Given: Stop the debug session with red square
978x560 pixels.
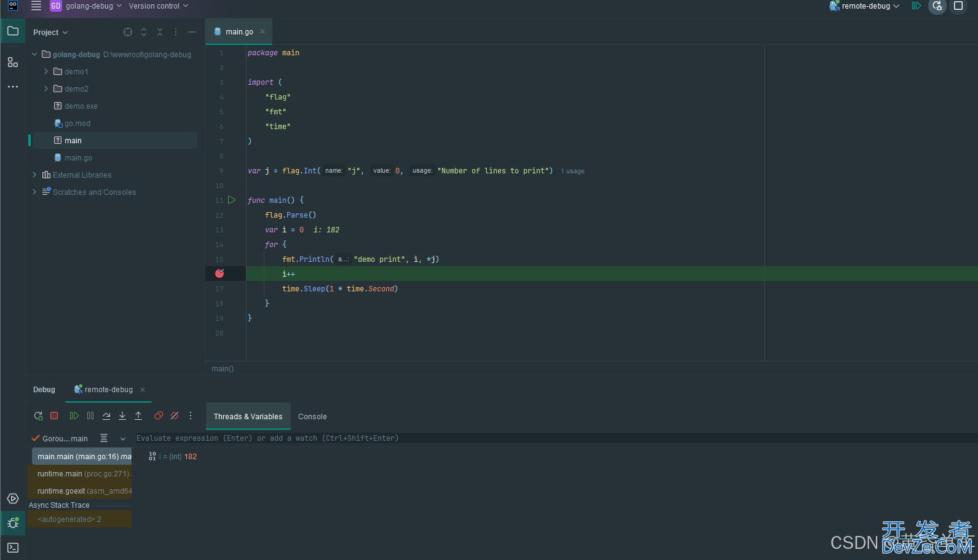Looking at the screenshot, I should [x=54, y=416].
